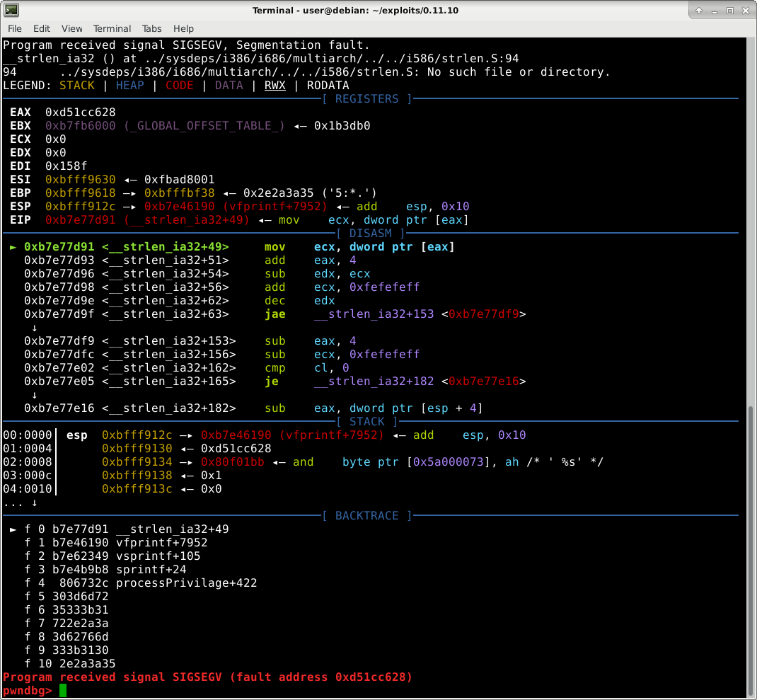Click the pwndbg prompt cursor
The height and width of the screenshot is (700, 757).
pos(62,691)
